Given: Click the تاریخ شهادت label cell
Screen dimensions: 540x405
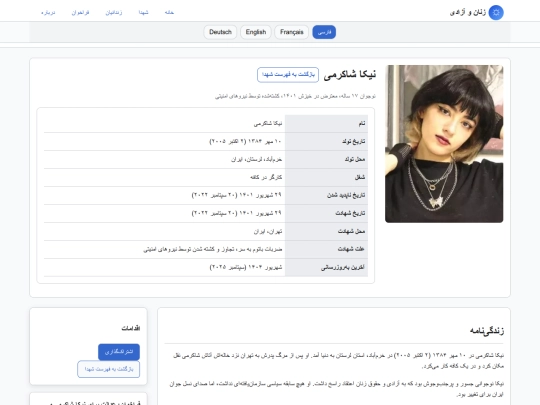Looking at the screenshot, I should (x=326, y=213).
